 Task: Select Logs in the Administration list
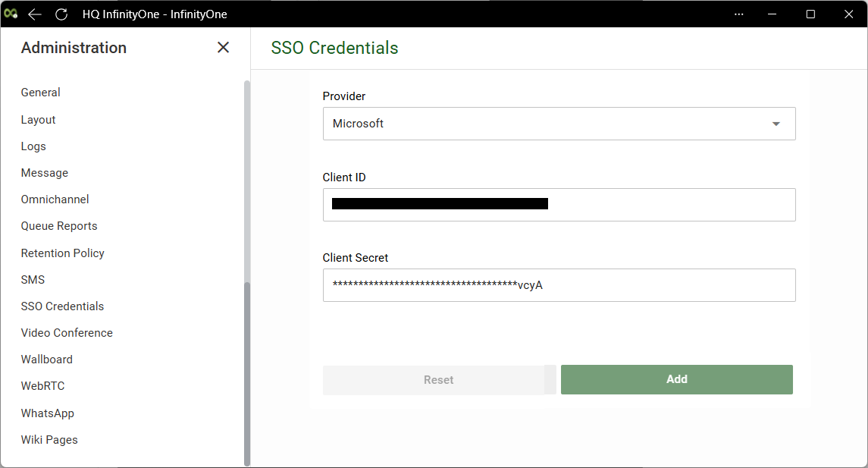click(33, 146)
